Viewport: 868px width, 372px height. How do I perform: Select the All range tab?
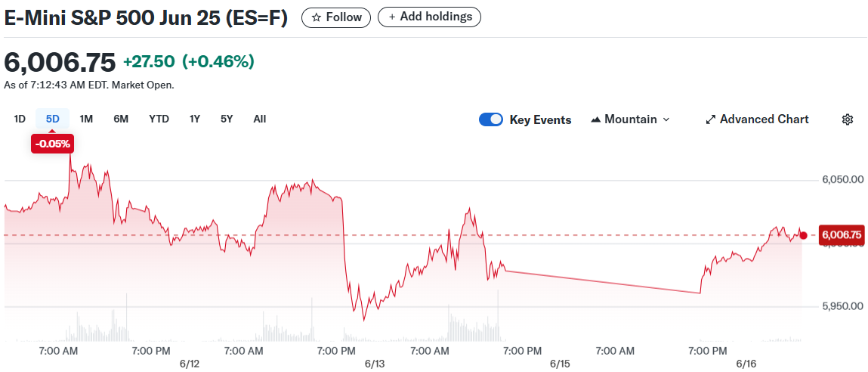click(x=260, y=119)
